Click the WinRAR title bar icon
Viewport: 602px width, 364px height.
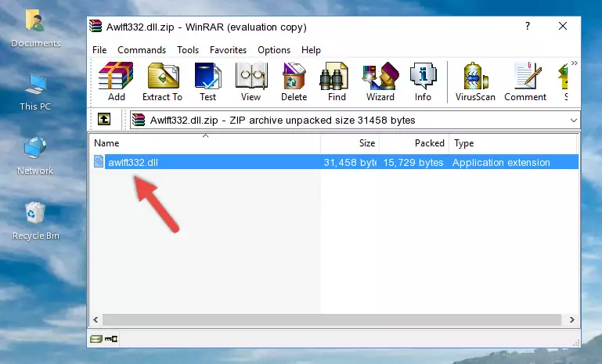96,27
